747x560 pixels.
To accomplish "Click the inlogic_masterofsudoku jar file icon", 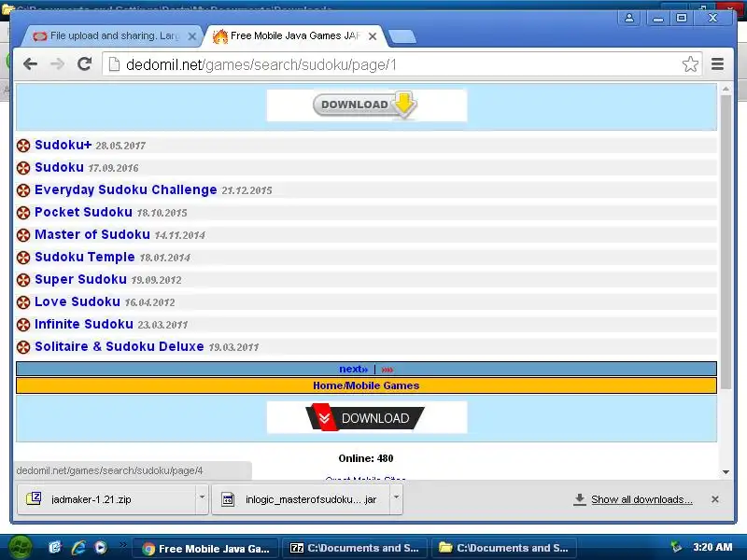I will [x=228, y=499].
